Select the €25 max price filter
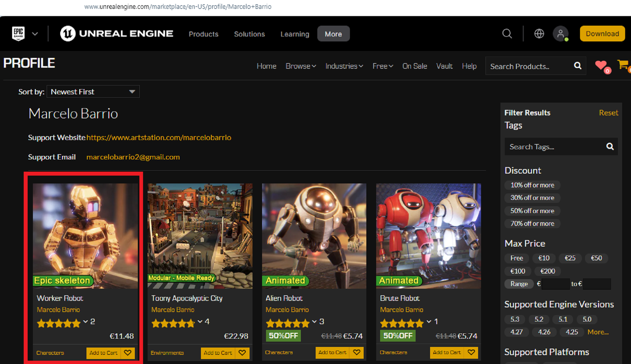Image resolution: width=631 pixels, height=364 pixels. click(x=570, y=258)
